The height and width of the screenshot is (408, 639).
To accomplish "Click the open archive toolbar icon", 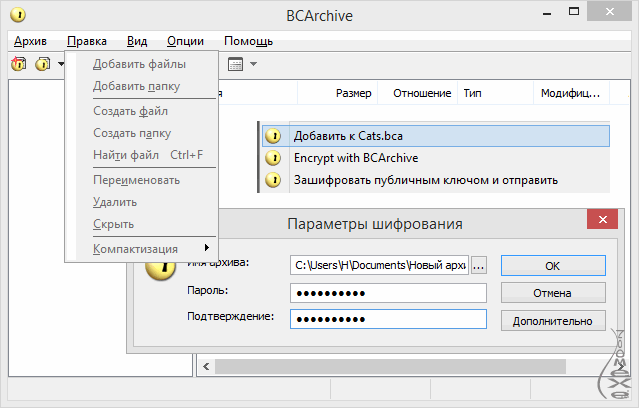I will 42,64.
